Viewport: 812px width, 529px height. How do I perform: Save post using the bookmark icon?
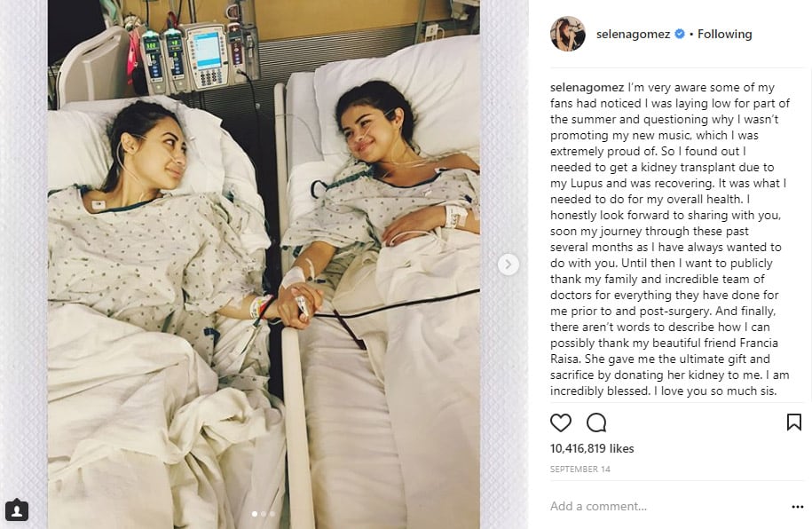click(794, 422)
